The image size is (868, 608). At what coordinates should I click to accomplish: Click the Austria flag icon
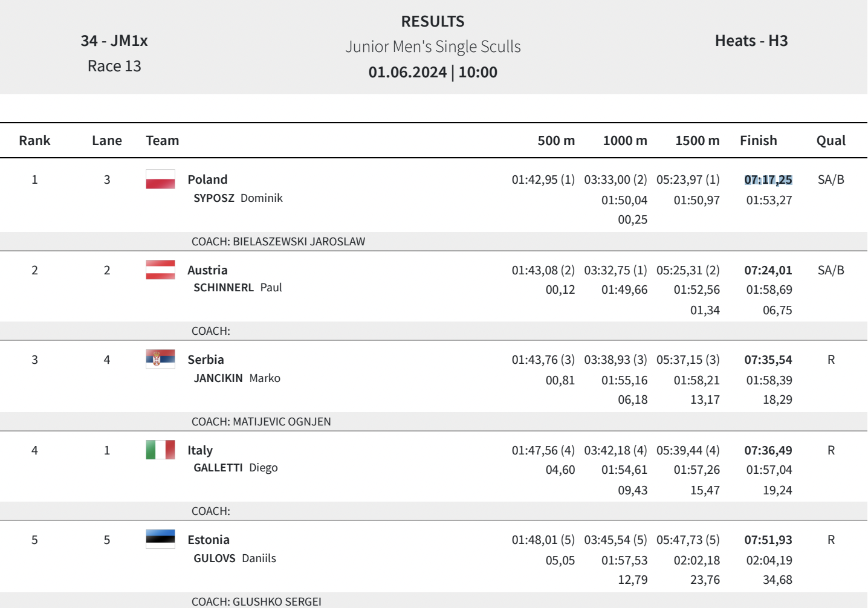(x=160, y=270)
